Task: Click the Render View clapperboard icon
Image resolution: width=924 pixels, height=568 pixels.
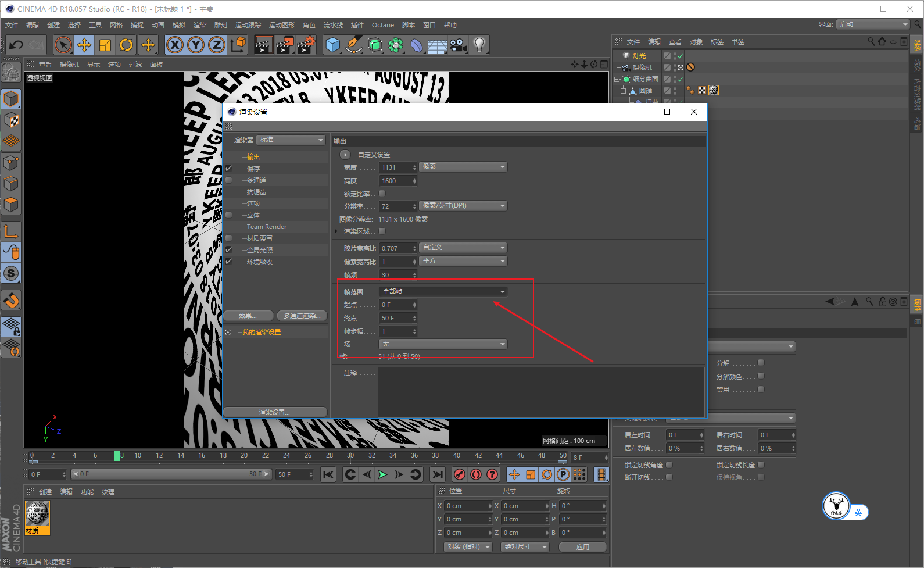Action: pos(264,45)
